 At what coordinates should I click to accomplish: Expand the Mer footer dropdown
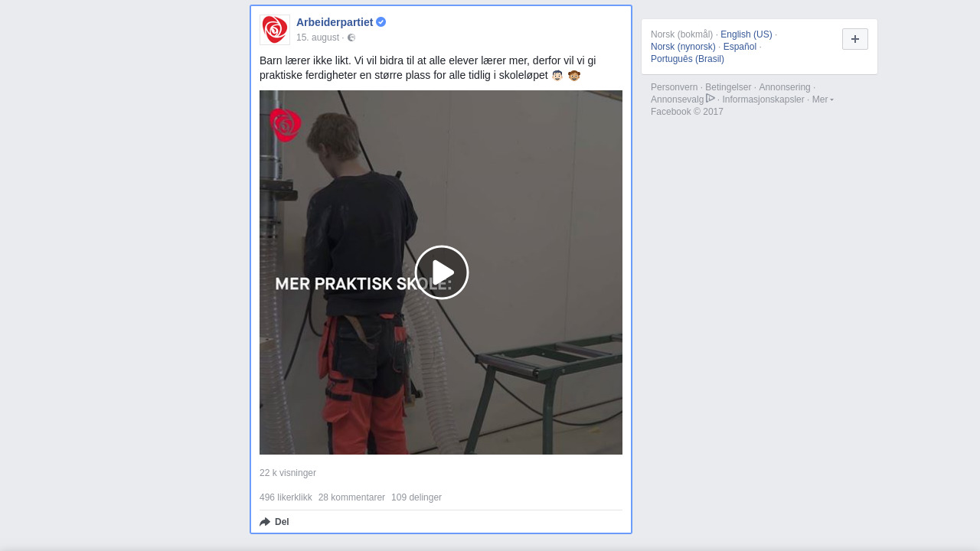point(822,99)
